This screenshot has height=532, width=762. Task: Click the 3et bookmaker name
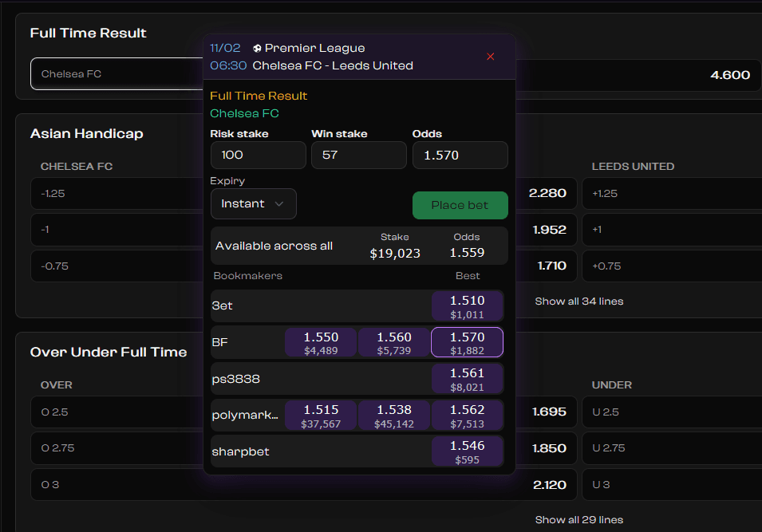(x=222, y=306)
